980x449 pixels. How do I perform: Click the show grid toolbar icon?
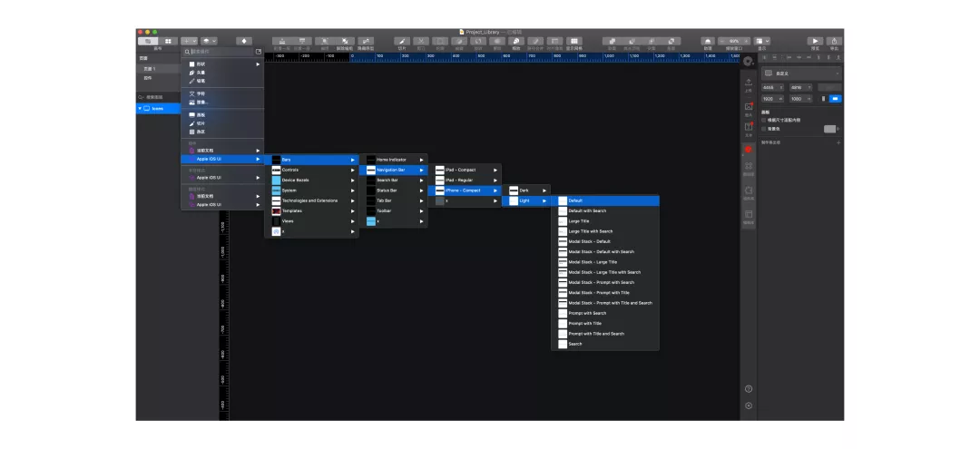[x=573, y=41]
